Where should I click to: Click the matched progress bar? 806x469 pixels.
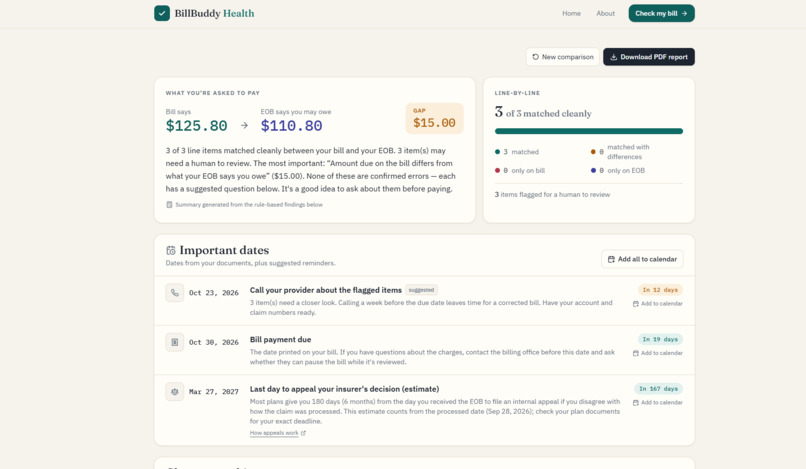click(x=589, y=131)
